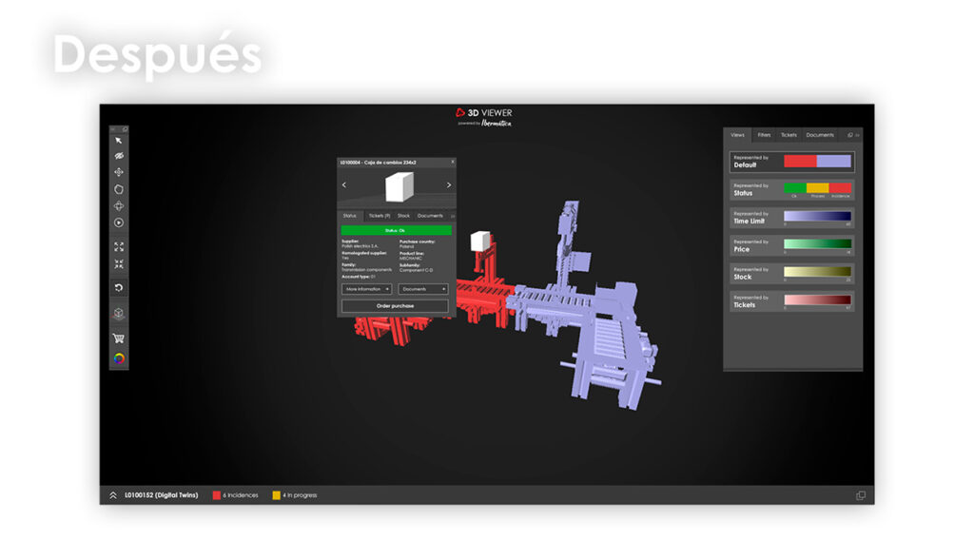The height and width of the screenshot is (560, 974).
Task: Open the shopping cart
Action: click(x=119, y=338)
